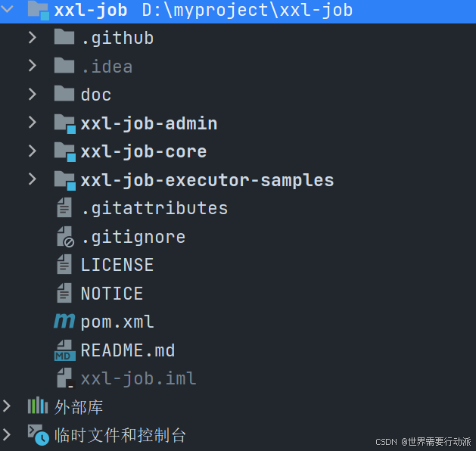The height and width of the screenshot is (451, 476).
Task: Click the text file icon beside LICENSE
Action: click(x=64, y=265)
